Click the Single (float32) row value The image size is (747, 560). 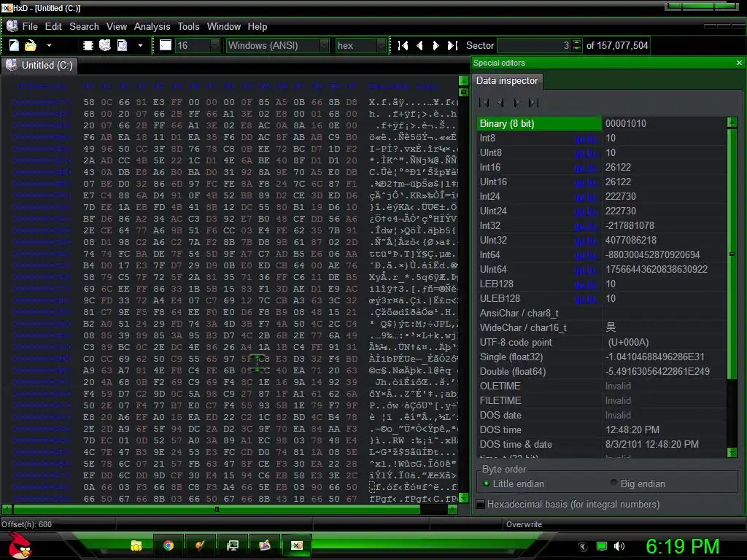654,357
